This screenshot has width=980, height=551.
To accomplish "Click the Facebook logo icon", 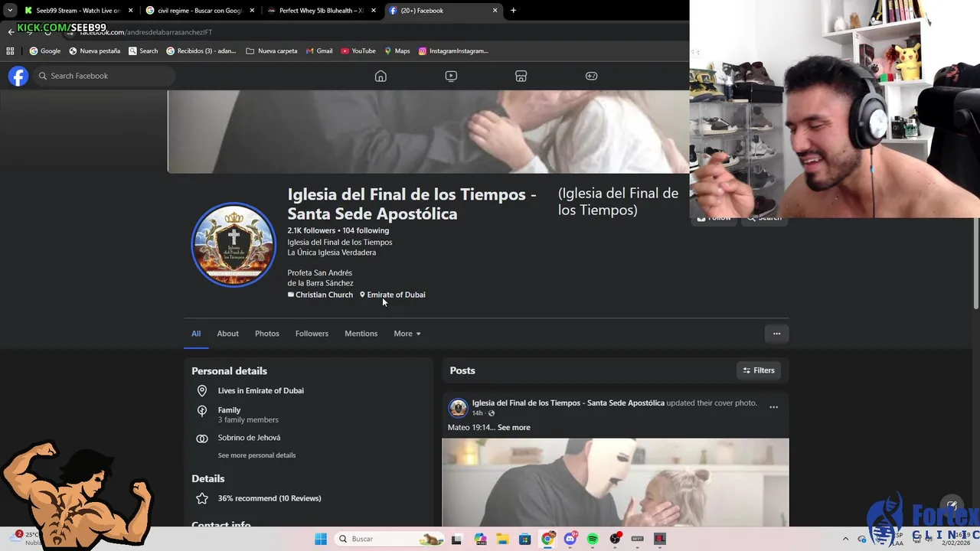I will click(x=18, y=76).
